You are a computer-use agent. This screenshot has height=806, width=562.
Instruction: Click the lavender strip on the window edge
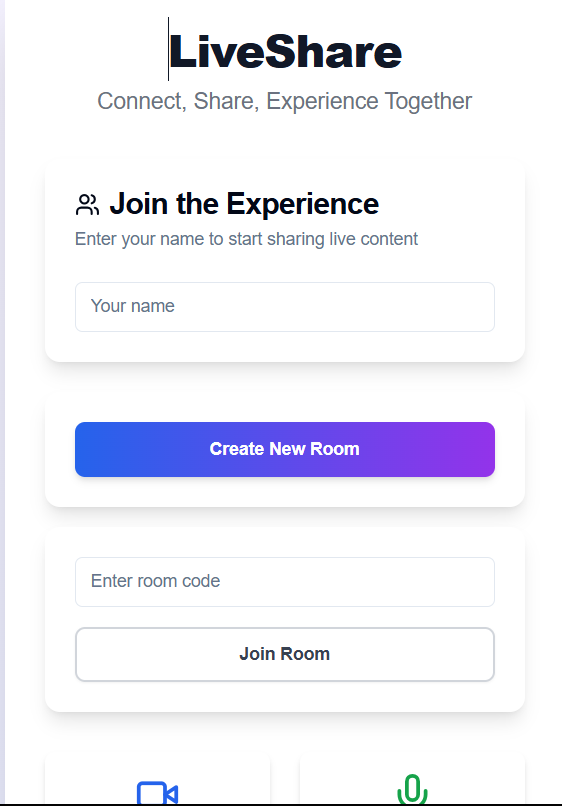(x=3, y=401)
